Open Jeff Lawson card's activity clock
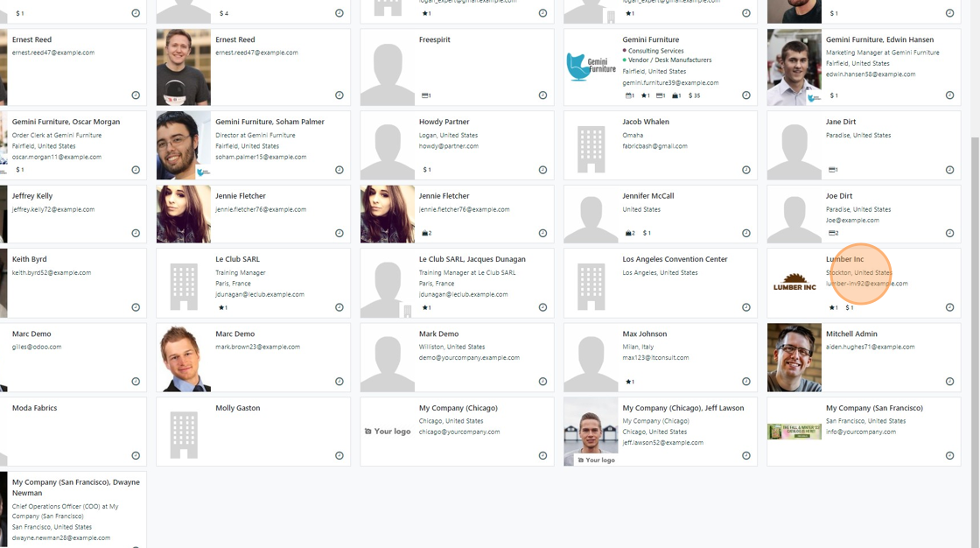 pos(746,455)
